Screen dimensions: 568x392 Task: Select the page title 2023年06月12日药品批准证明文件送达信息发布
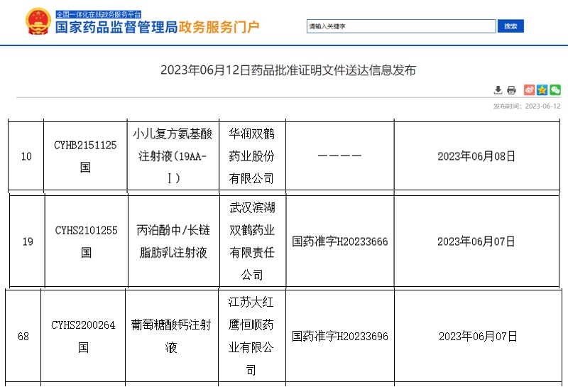click(x=288, y=70)
